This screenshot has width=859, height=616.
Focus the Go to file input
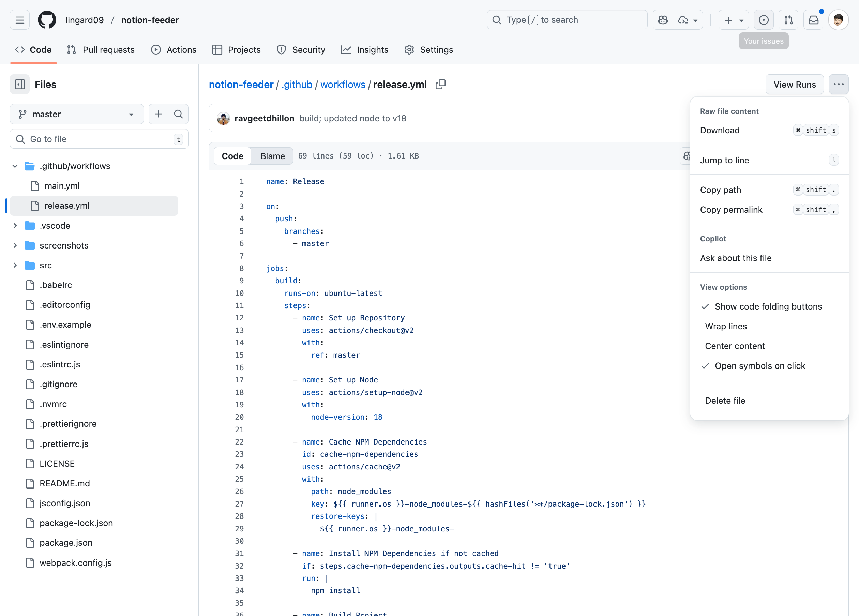(99, 139)
